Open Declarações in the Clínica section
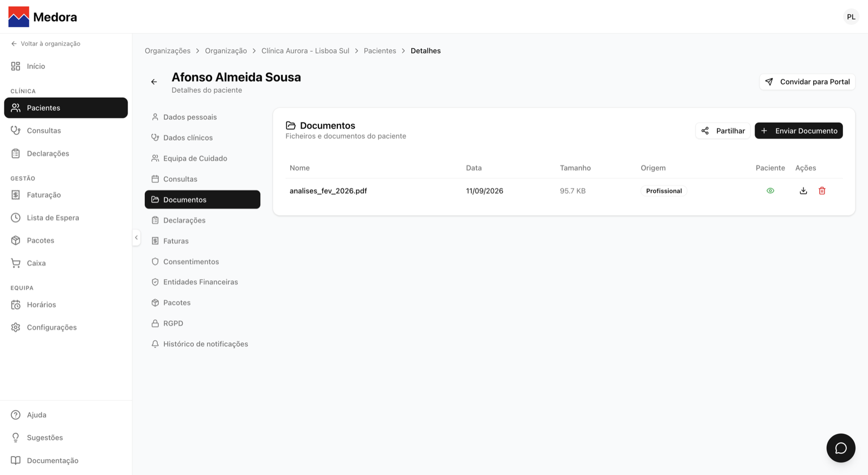Screen dimensions: 868x475 point(66,154)
